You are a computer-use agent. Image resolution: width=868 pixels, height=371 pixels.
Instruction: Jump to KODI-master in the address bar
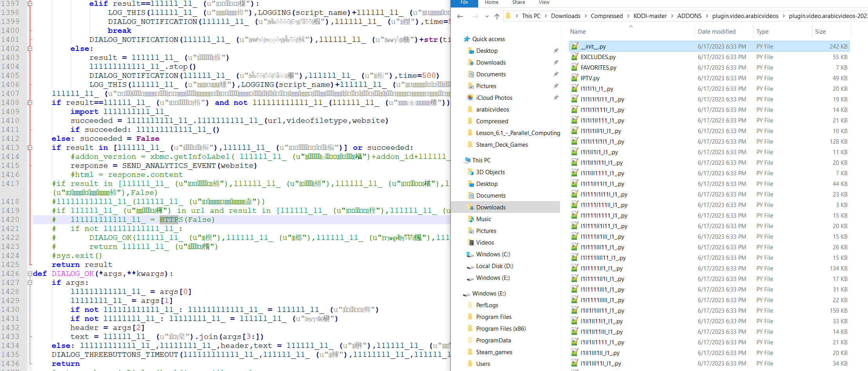tap(650, 16)
